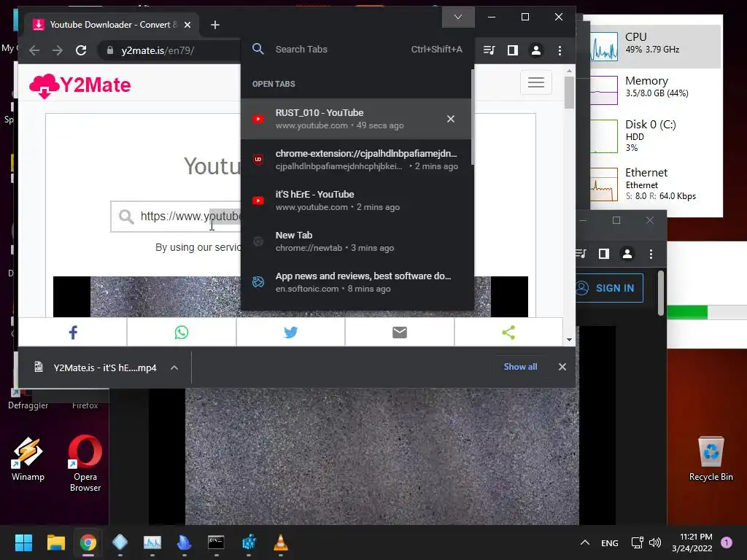The height and width of the screenshot is (560, 747).
Task: Open profile icon in background browser
Action: click(x=627, y=254)
